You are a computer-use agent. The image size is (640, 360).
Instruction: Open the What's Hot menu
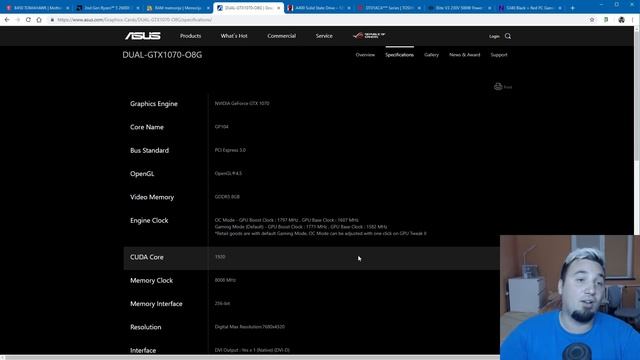234,36
